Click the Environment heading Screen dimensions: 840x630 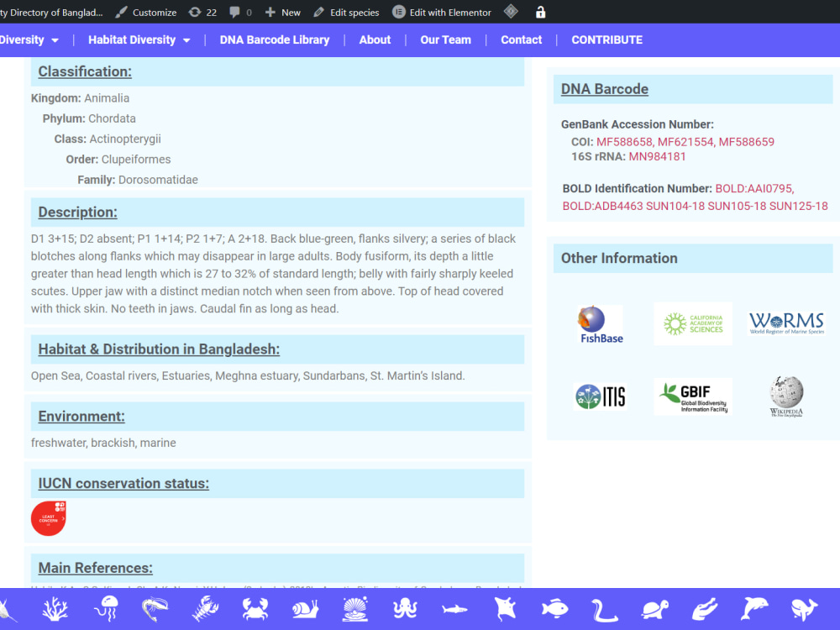(81, 417)
